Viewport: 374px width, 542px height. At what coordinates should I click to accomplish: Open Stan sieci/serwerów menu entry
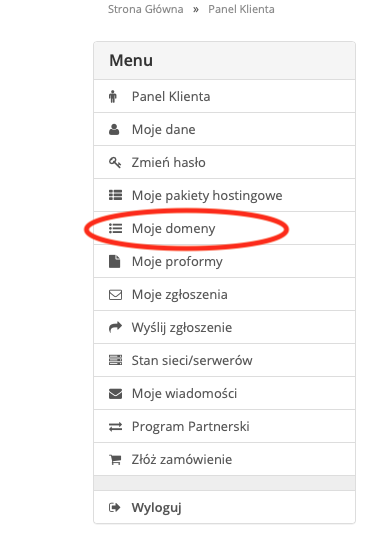coord(224,361)
